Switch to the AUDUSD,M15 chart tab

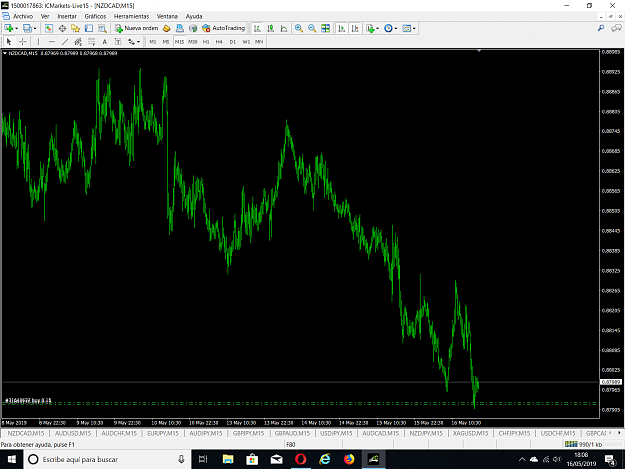(73, 434)
